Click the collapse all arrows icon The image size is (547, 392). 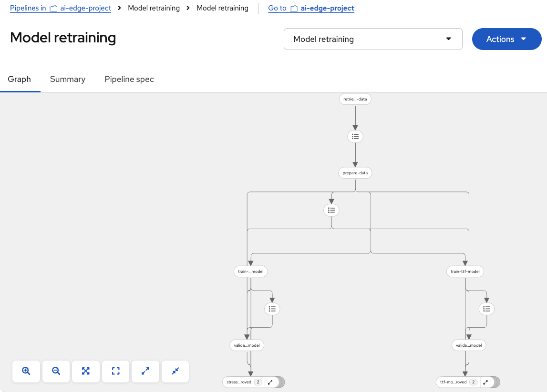point(175,371)
